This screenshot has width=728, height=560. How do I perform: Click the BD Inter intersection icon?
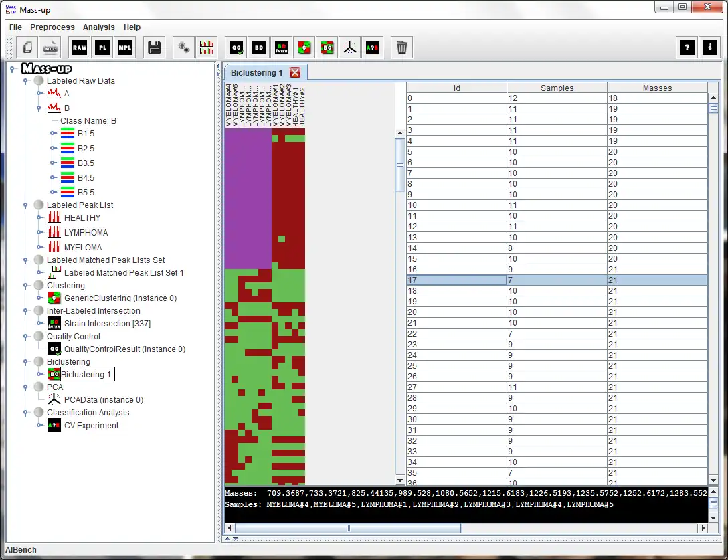coord(282,48)
